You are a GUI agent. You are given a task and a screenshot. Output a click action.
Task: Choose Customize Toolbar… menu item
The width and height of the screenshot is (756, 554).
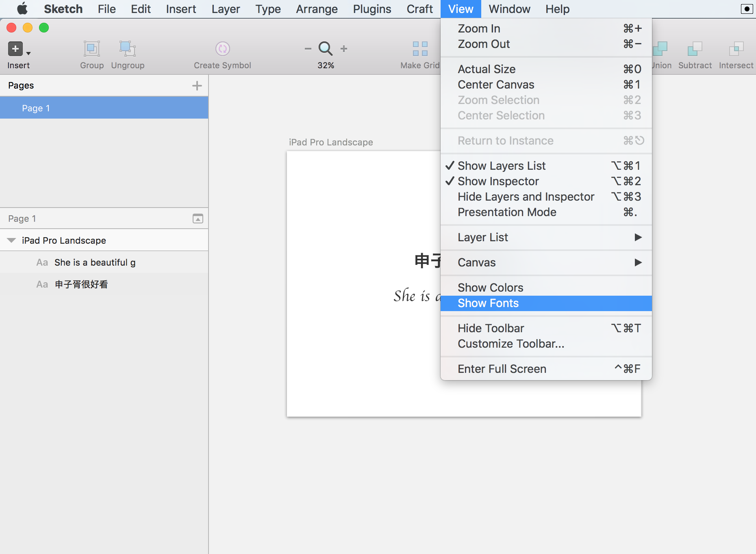coord(546,344)
